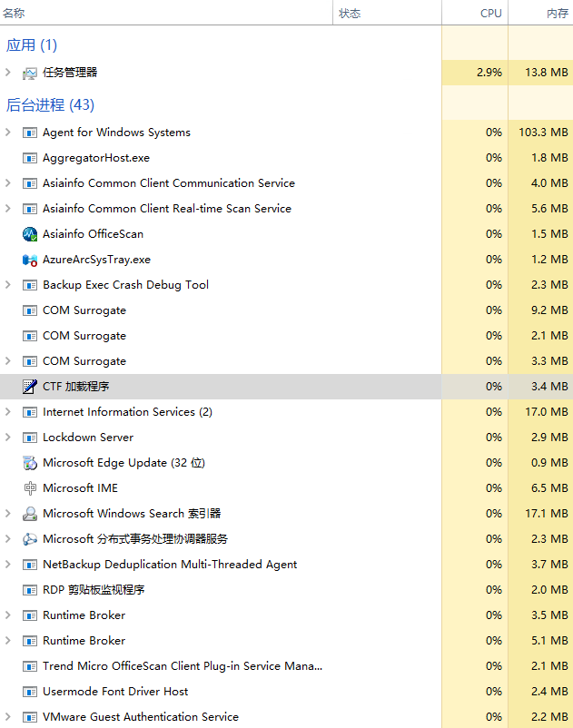This screenshot has width=573, height=728.
Task: Click the Microsoft IME icon
Action: tap(30, 488)
